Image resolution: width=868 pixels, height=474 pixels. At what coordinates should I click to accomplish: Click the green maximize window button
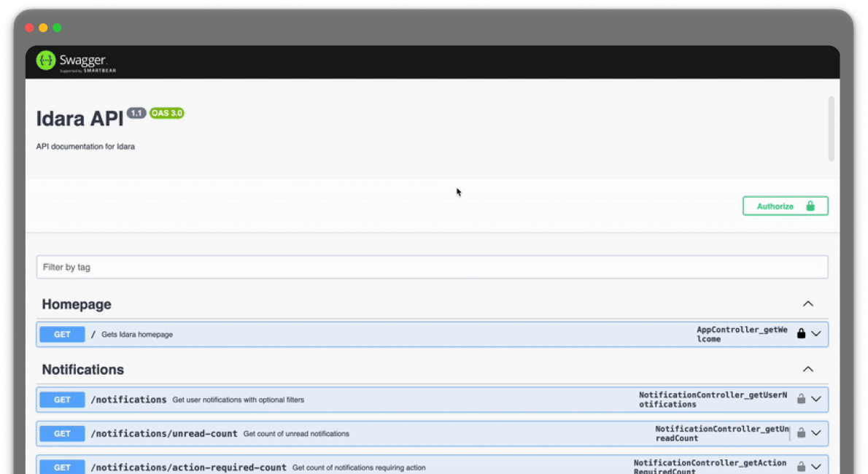(x=57, y=28)
